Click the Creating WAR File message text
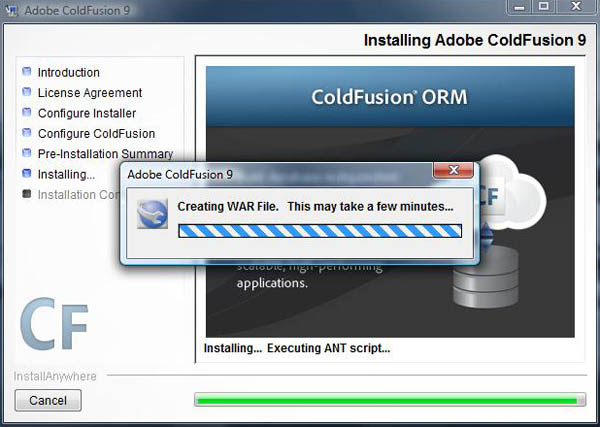The image size is (600, 427). (x=315, y=207)
